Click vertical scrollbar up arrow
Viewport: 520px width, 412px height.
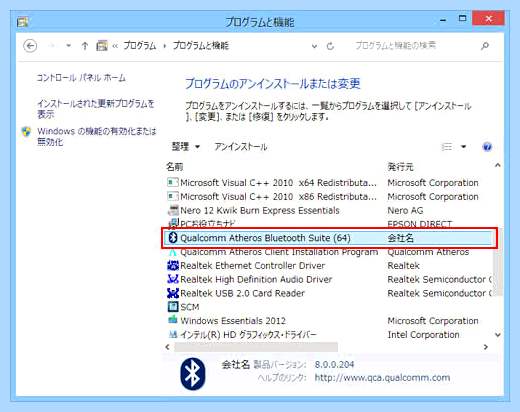pos(498,165)
